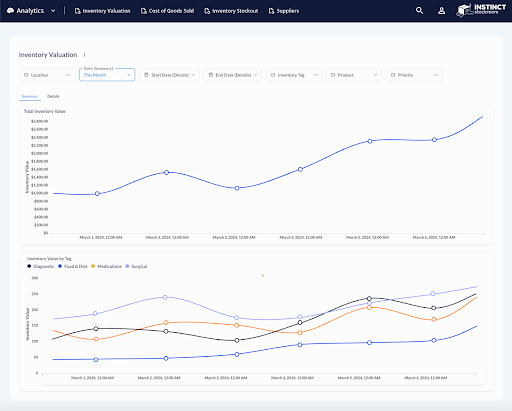512x411 pixels.
Task: Open Cost of Goods Sold report
Action: (x=167, y=11)
